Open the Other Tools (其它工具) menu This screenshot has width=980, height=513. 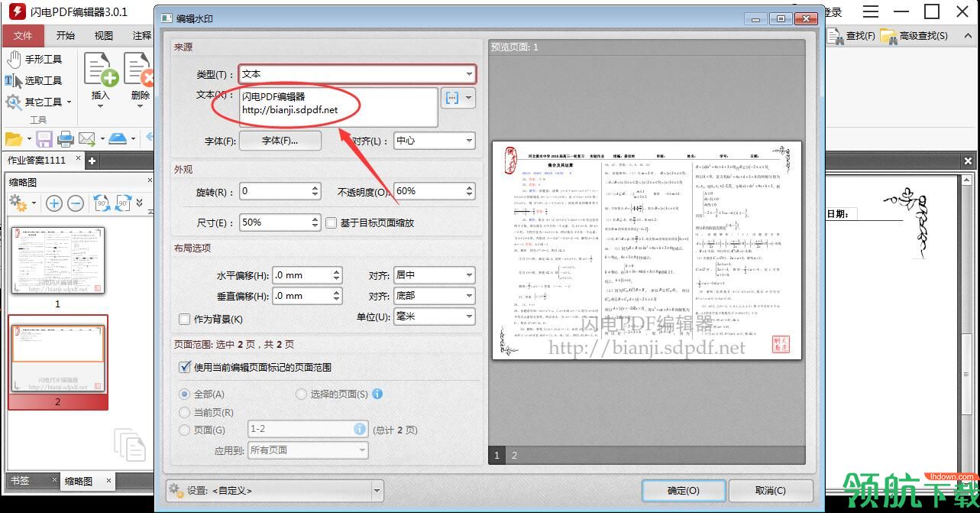click(38, 102)
